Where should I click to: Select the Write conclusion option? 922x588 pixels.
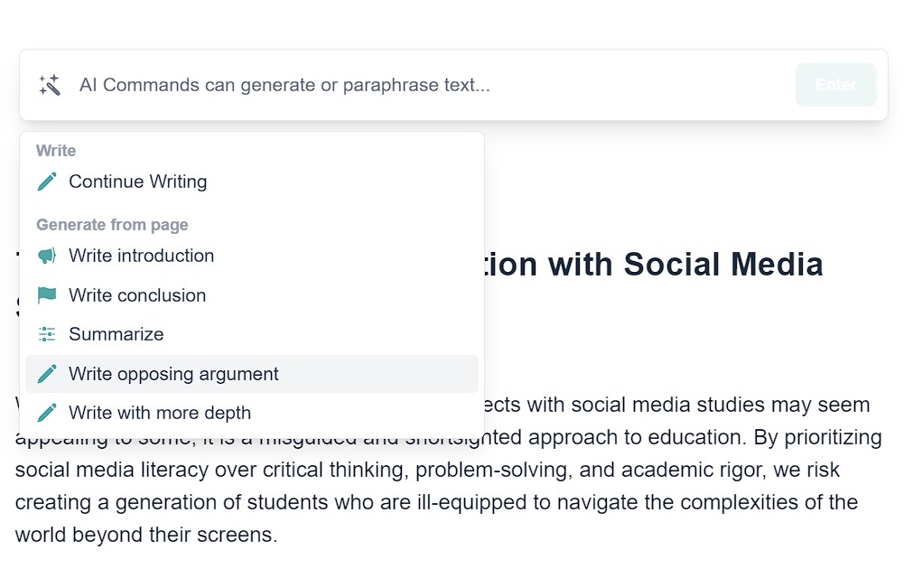tap(252, 295)
